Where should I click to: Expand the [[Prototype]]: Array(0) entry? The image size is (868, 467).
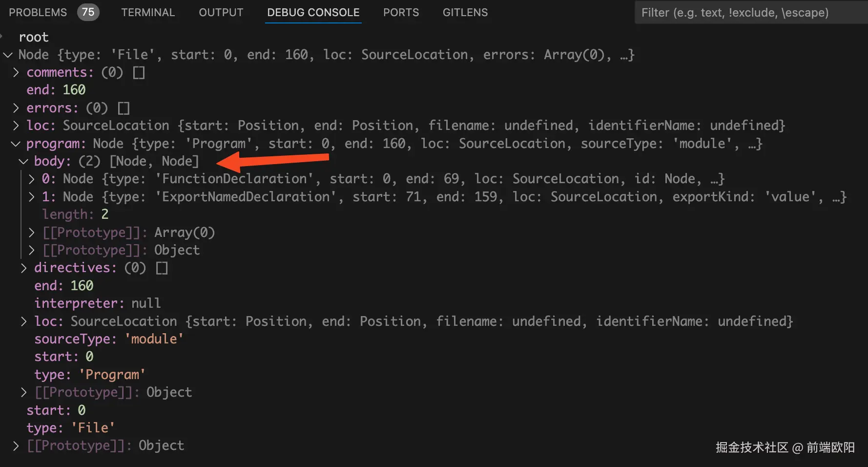coord(32,233)
